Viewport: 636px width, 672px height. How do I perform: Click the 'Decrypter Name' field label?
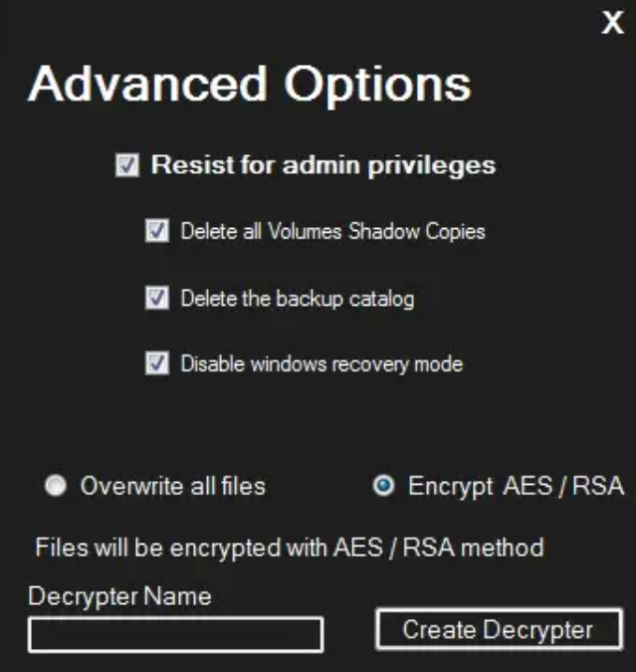pos(119,596)
